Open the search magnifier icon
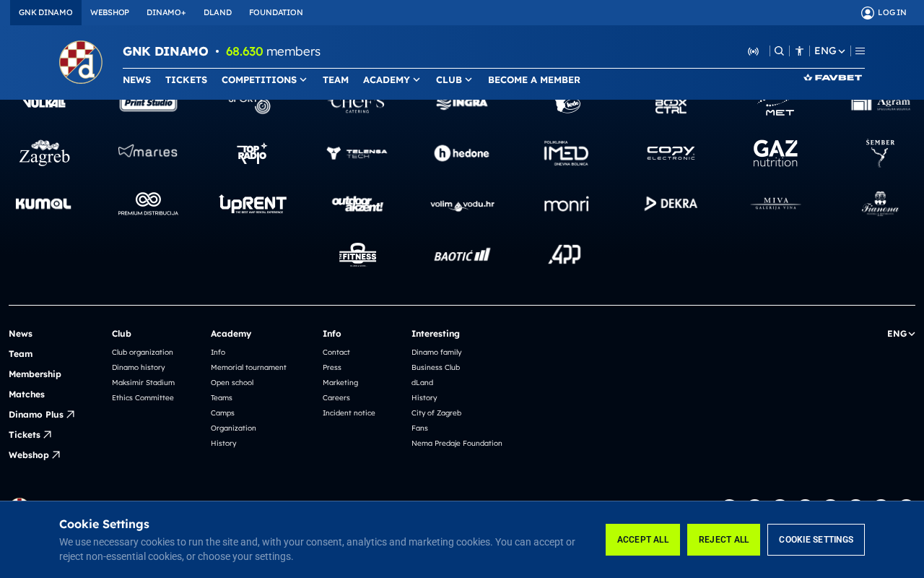The height and width of the screenshot is (578, 924). click(x=779, y=51)
